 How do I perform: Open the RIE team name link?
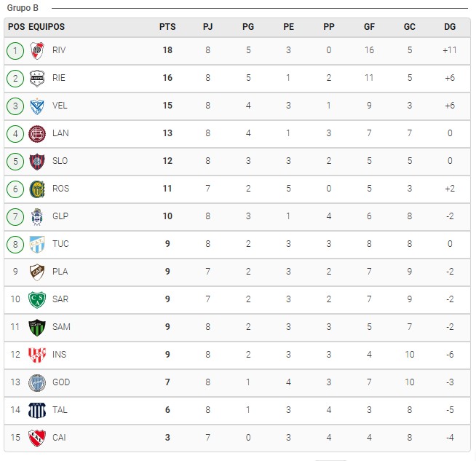pyautogui.click(x=58, y=78)
